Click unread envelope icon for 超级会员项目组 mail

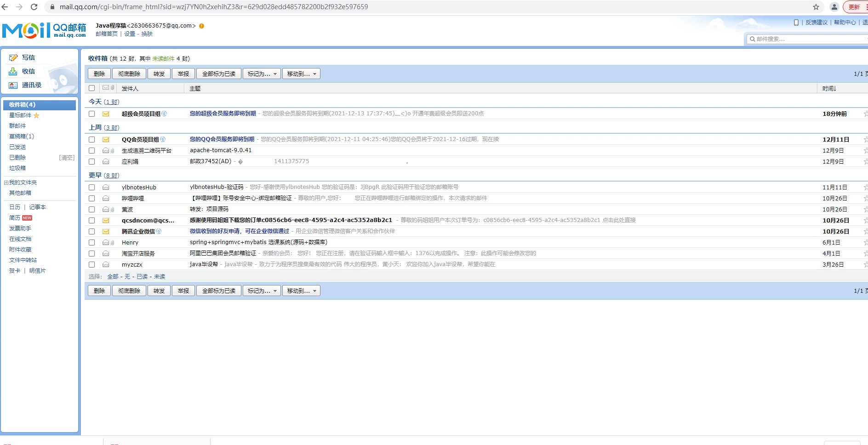point(106,114)
